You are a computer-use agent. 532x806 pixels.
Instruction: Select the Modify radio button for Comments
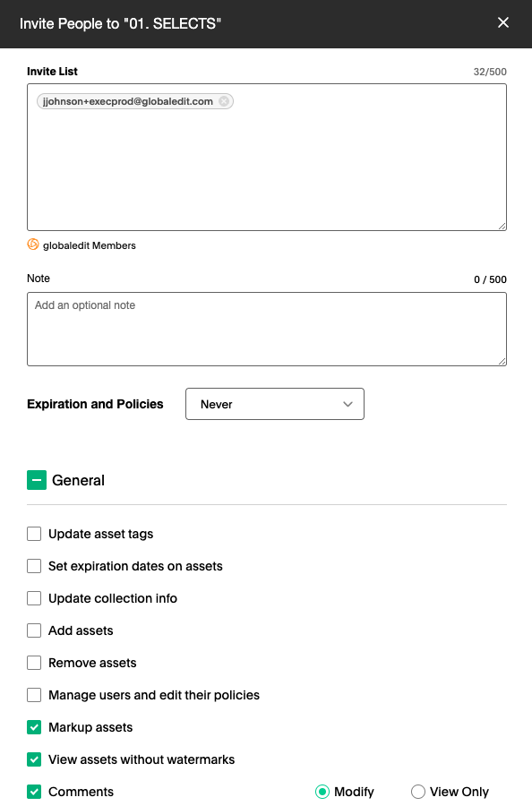pyautogui.click(x=322, y=792)
